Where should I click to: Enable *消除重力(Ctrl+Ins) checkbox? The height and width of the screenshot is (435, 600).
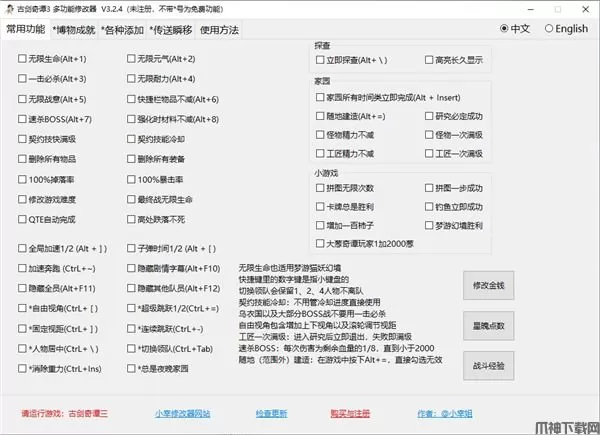22,368
